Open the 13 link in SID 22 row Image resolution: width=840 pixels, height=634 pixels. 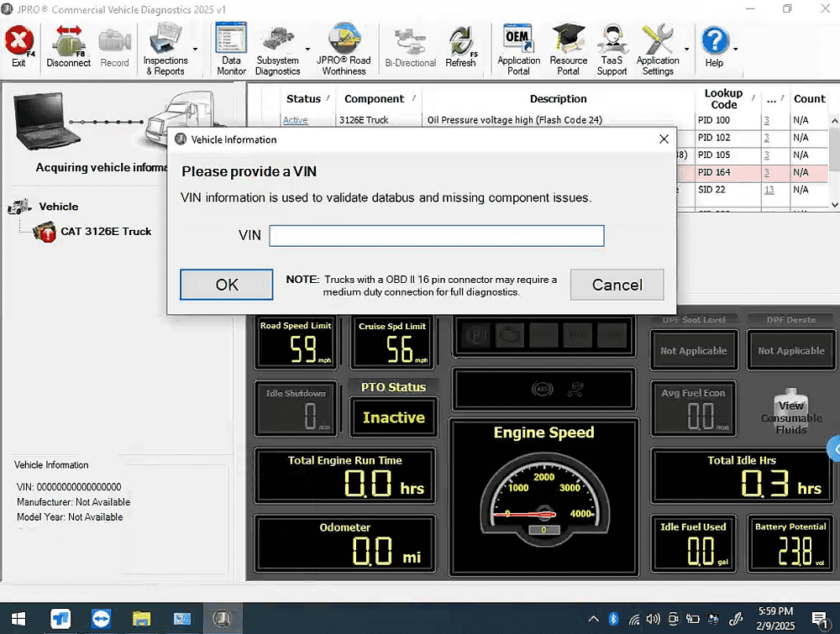pos(769,190)
